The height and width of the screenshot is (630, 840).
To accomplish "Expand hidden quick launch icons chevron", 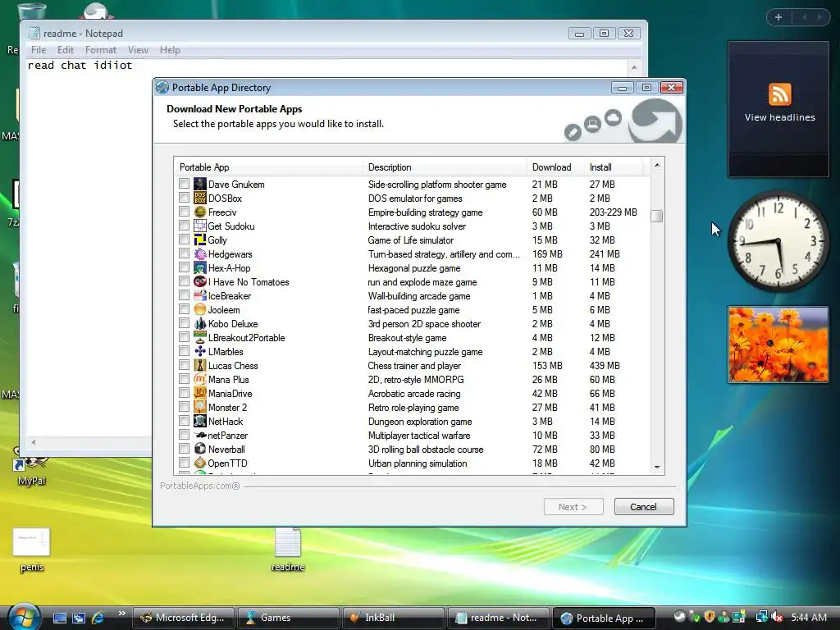I will (x=121, y=614).
